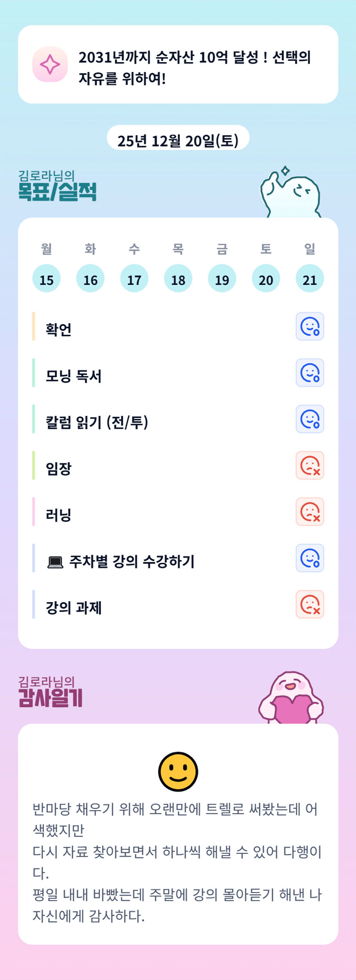The height and width of the screenshot is (980, 356).
Task: Open the 25년 12월 20일(토) date selector
Action: coord(178,140)
